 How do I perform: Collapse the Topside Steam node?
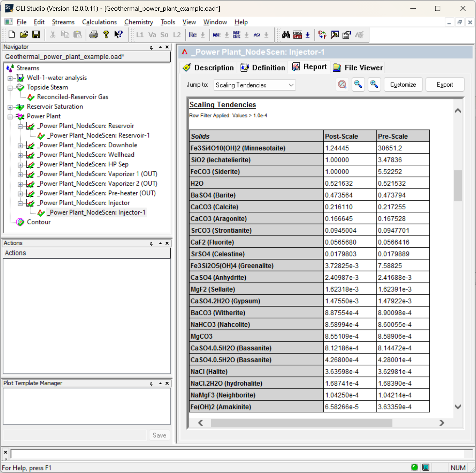coord(10,88)
